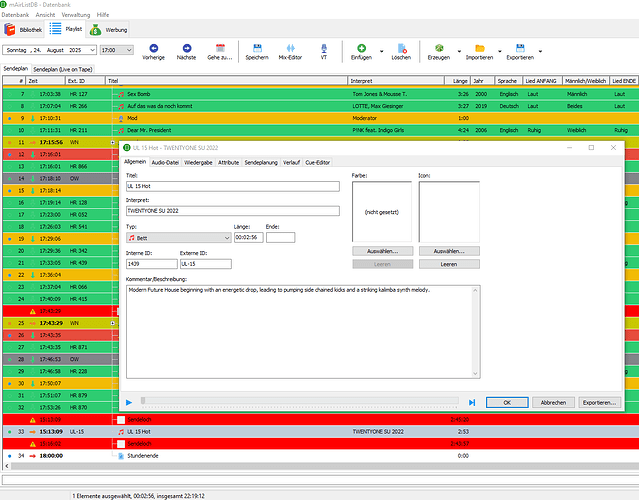Expand row 11 WN container
This screenshot has height=500, width=639.
coord(112,143)
